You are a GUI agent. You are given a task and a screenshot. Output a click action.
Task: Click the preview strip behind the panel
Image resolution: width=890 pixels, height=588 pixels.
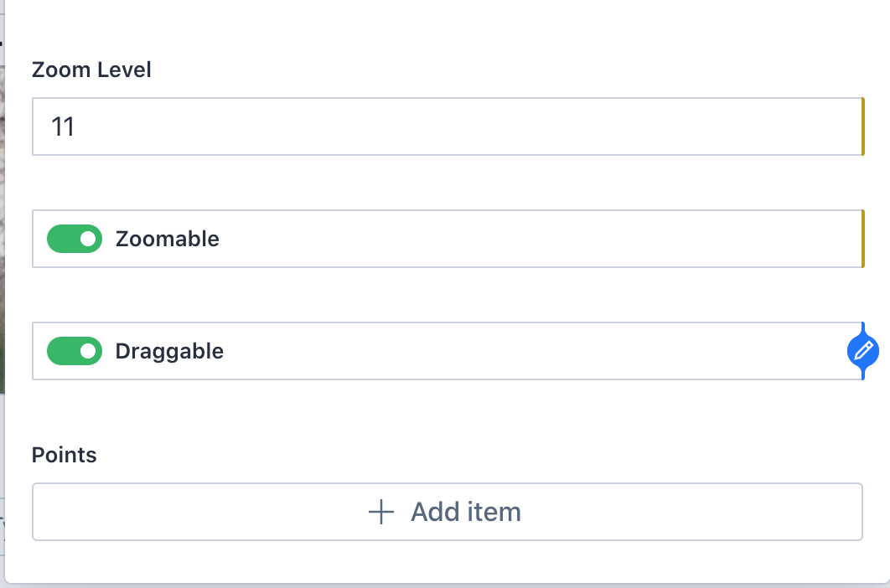point(2,251)
